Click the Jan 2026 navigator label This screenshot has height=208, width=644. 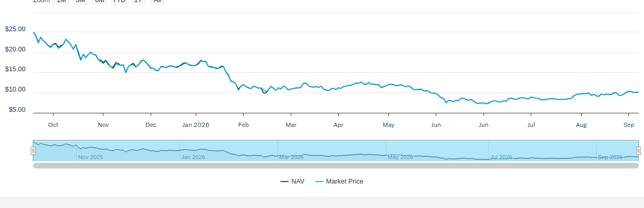point(193,157)
